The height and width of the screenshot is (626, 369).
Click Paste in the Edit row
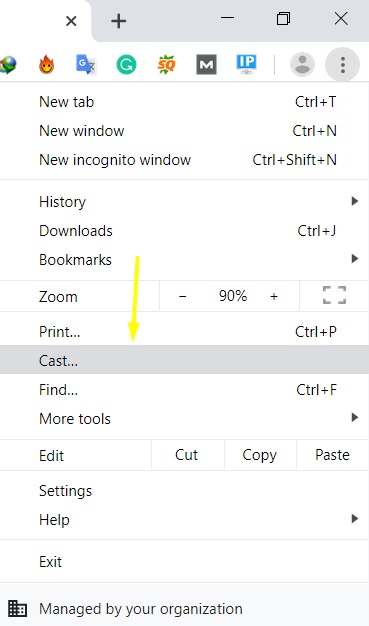coord(332,455)
